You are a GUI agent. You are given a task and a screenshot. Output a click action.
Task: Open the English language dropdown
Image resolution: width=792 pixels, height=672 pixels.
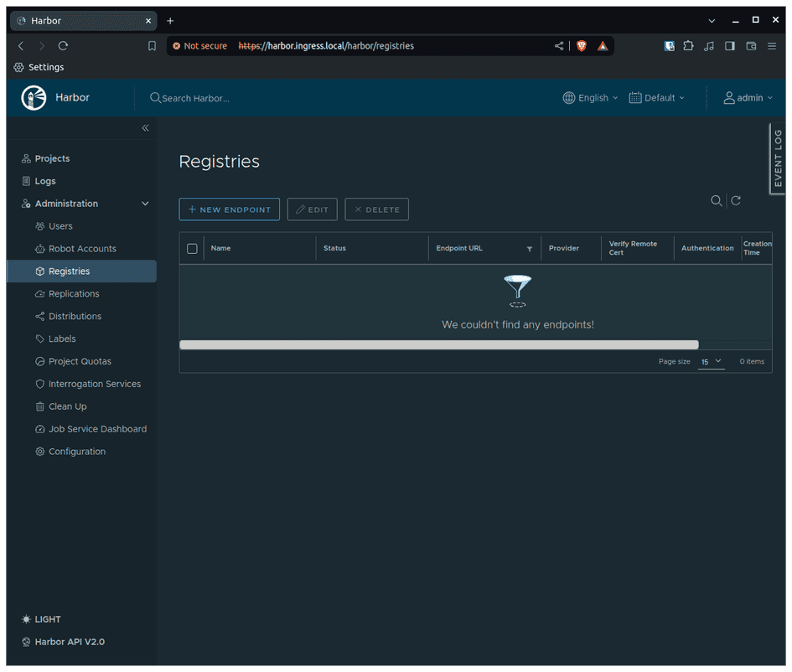coord(590,97)
